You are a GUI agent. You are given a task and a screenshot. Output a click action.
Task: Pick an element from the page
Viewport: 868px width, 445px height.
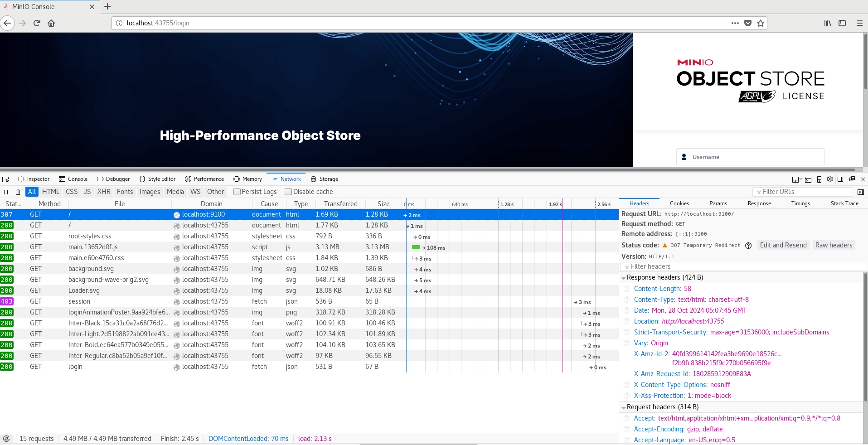click(6, 179)
